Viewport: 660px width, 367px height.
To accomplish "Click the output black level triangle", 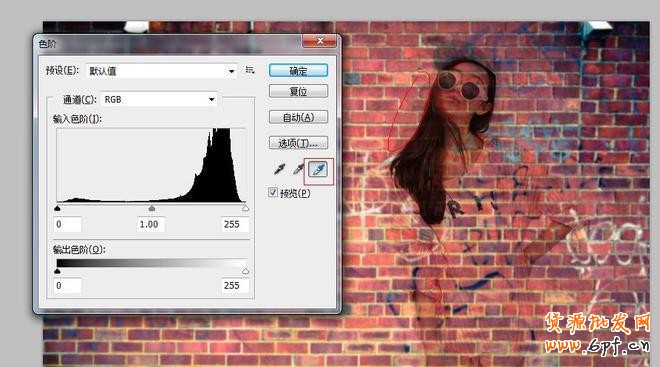I will click(x=58, y=271).
